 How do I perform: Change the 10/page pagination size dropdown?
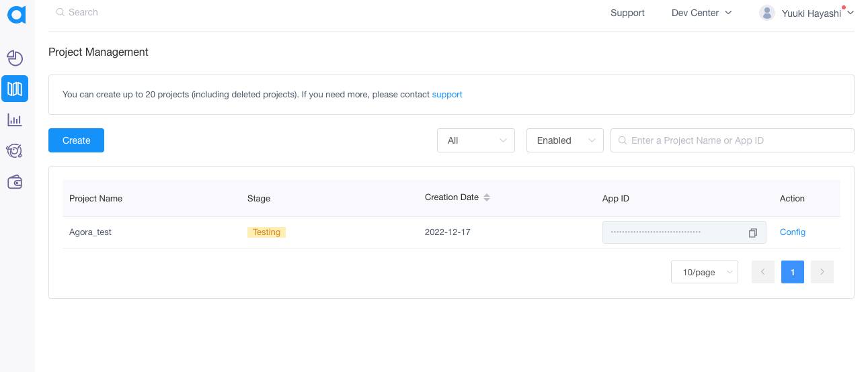(704, 272)
